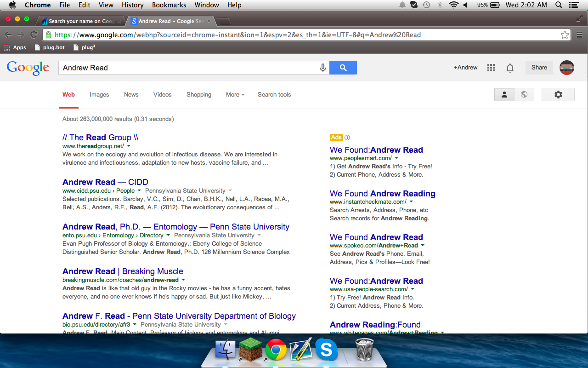Click the volume icon in menu bar
Viewport: 588px width, 368px height.
pyautogui.click(x=465, y=5)
